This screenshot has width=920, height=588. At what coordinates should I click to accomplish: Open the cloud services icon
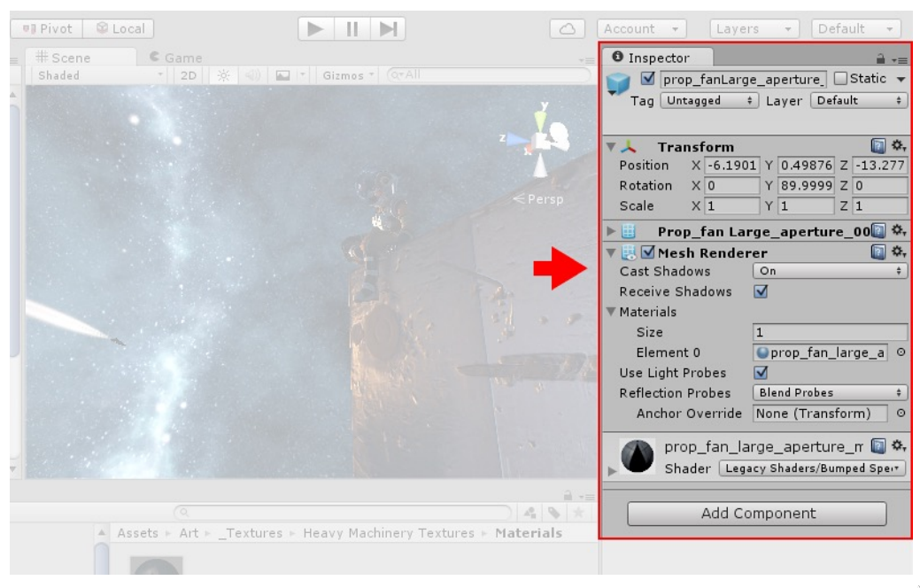pos(567,28)
